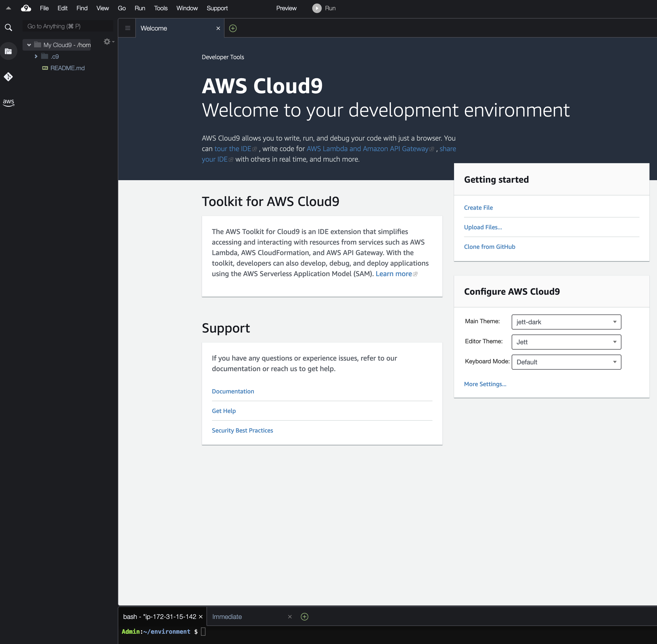The width and height of the screenshot is (657, 644).
Task: Click Clone from GitHub link
Action: [489, 247]
